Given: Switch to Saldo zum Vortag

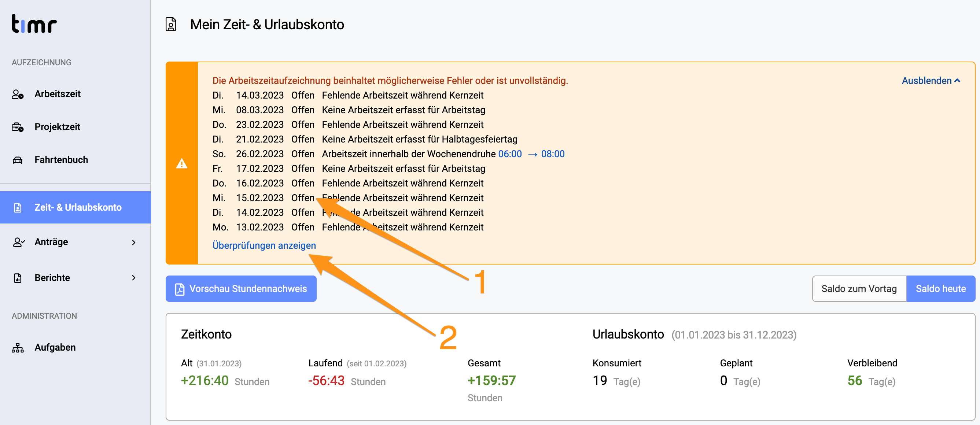Looking at the screenshot, I should [859, 289].
